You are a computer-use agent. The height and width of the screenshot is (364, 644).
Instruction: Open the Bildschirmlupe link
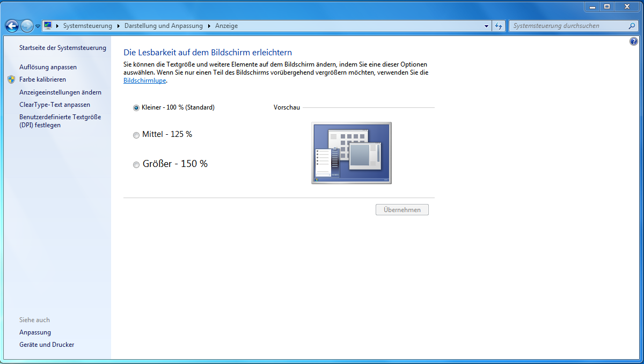(145, 81)
